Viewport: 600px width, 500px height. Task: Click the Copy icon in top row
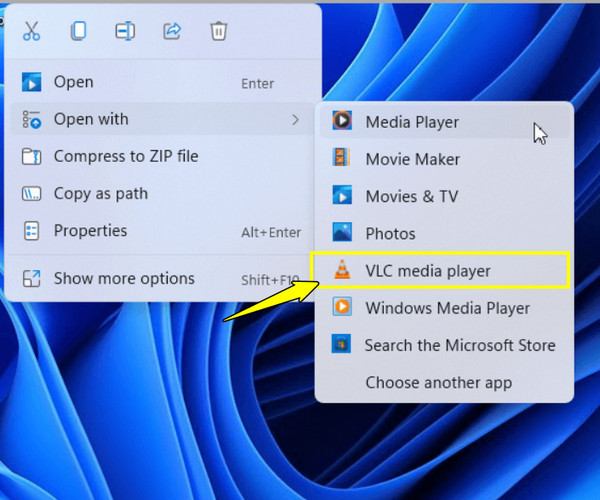pos(78,31)
